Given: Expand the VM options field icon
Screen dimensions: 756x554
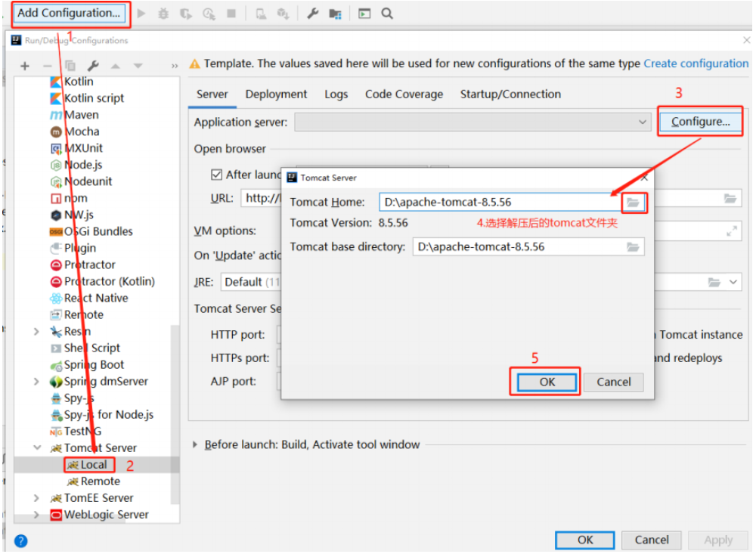Looking at the screenshot, I should tap(731, 231).
